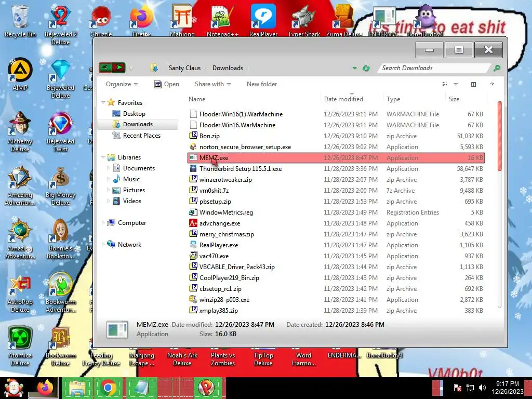Click the taskbar clock and date
Screen dimensions: 532x399
(x=508, y=388)
